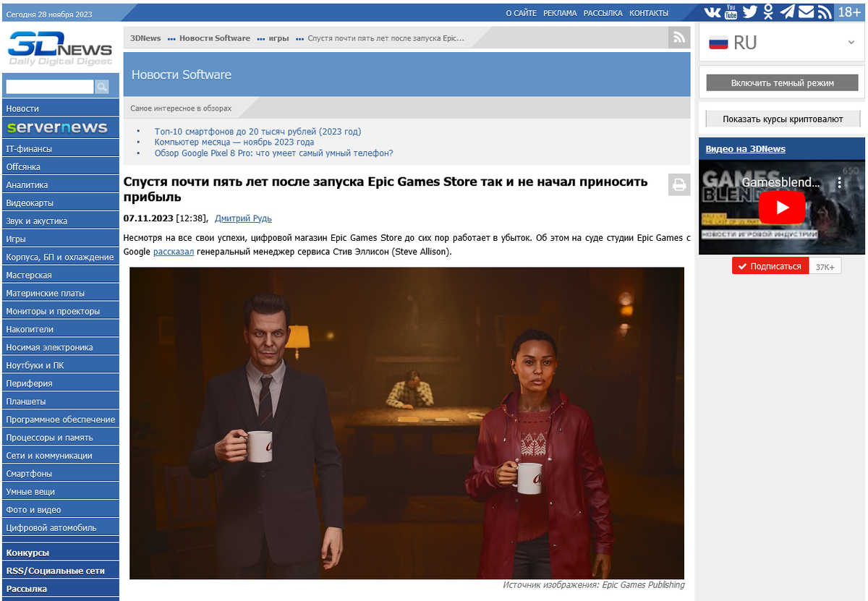The image size is (868, 601).
Task: Open РАССЫЛКА in top menu
Action: point(603,13)
